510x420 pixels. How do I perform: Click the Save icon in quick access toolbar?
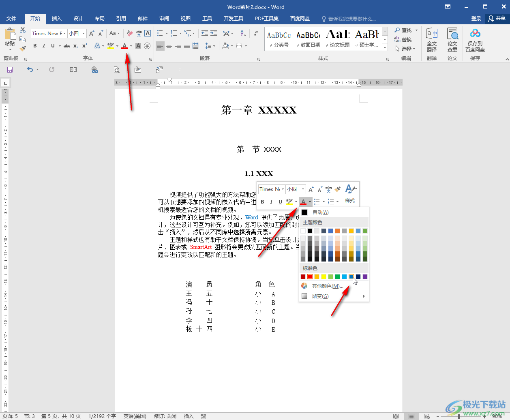[10, 70]
